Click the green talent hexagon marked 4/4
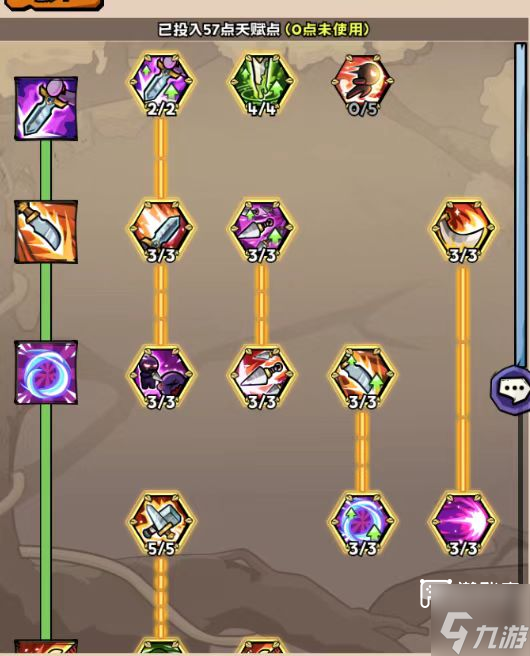Image resolution: width=530 pixels, height=656 pixels. [262, 85]
